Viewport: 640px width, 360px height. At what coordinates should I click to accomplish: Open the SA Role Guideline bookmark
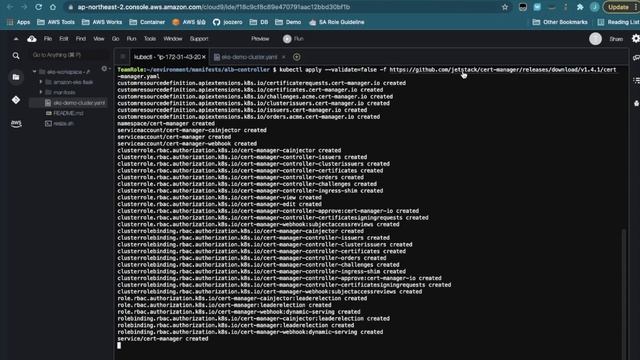tap(336, 22)
